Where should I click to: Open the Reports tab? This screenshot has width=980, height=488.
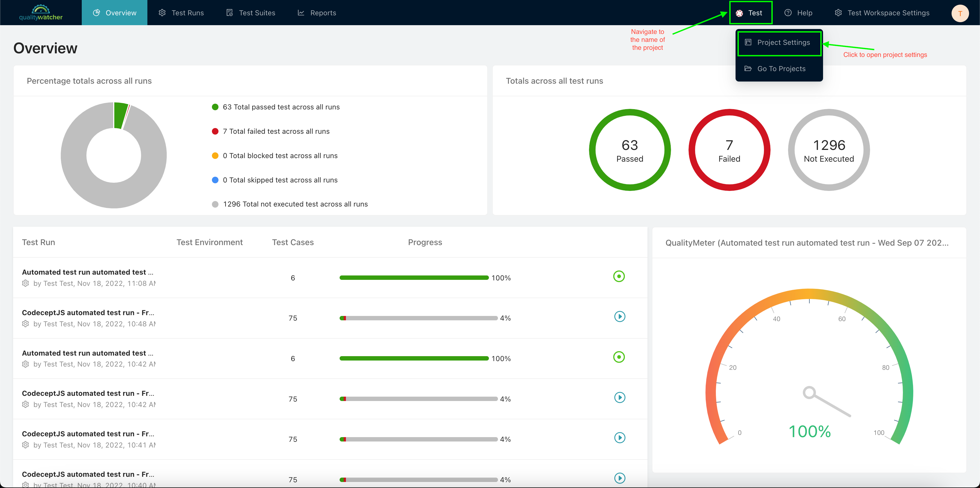click(x=317, y=13)
